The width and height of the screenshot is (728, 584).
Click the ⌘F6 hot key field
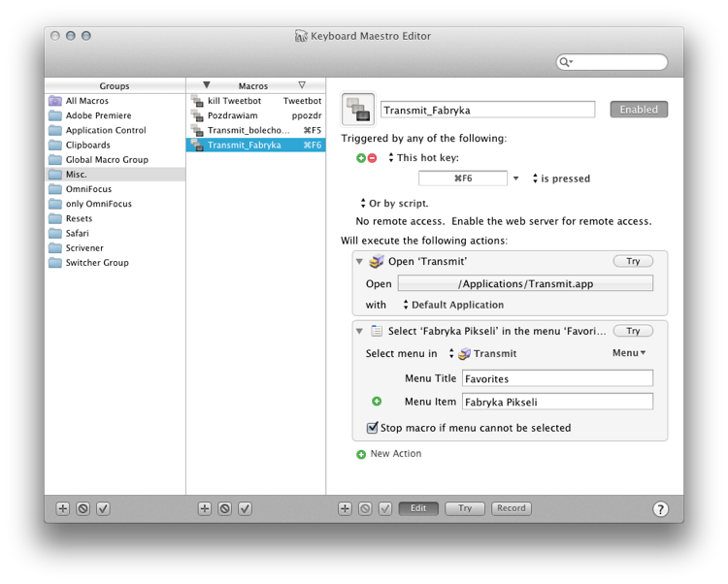tap(463, 178)
